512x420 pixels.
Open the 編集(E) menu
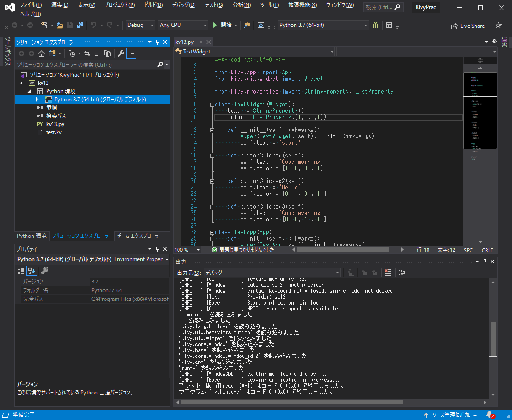pos(59,5)
